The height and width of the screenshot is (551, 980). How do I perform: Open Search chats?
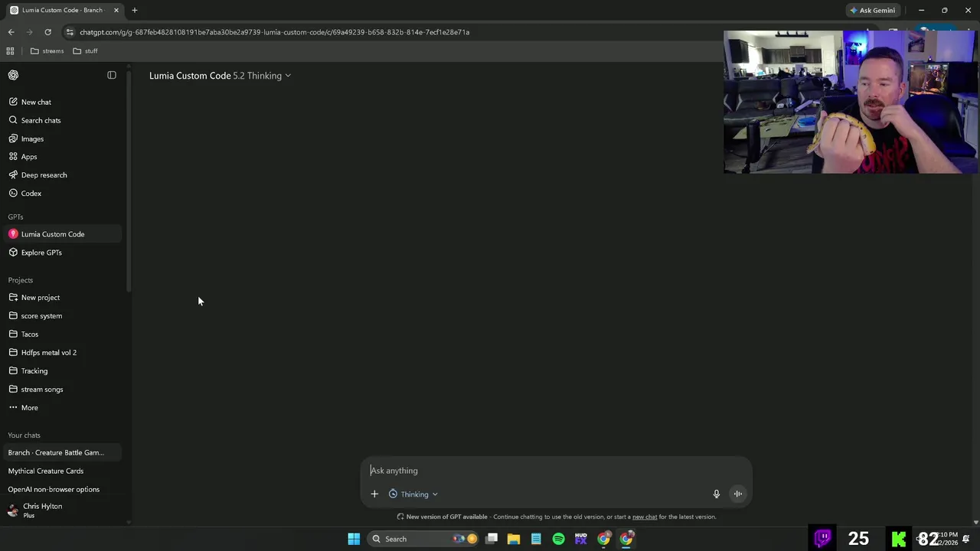click(61, 120)
